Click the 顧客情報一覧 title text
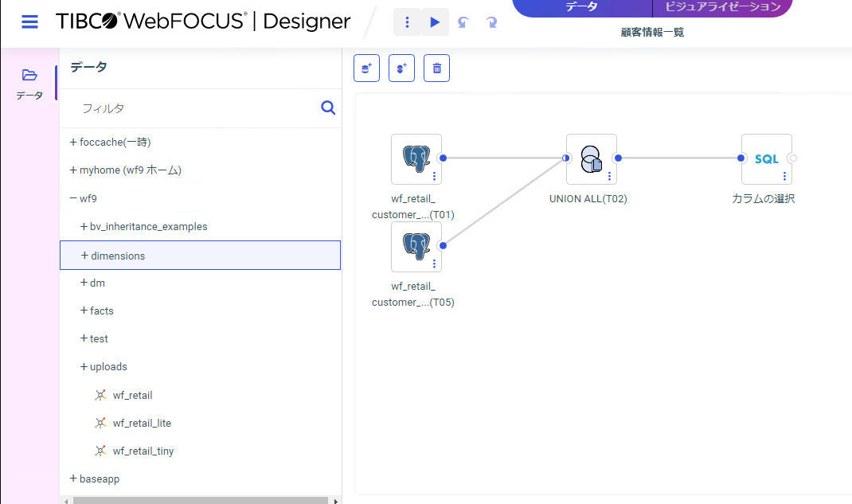Screen dimensions: 852x504 pos(652,33)
